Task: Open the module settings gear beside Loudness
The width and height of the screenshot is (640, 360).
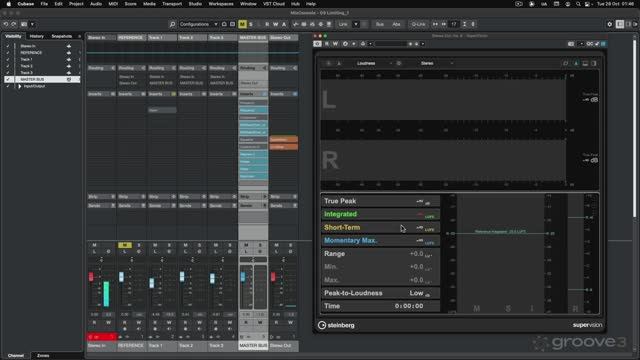Action: point(399,63)
